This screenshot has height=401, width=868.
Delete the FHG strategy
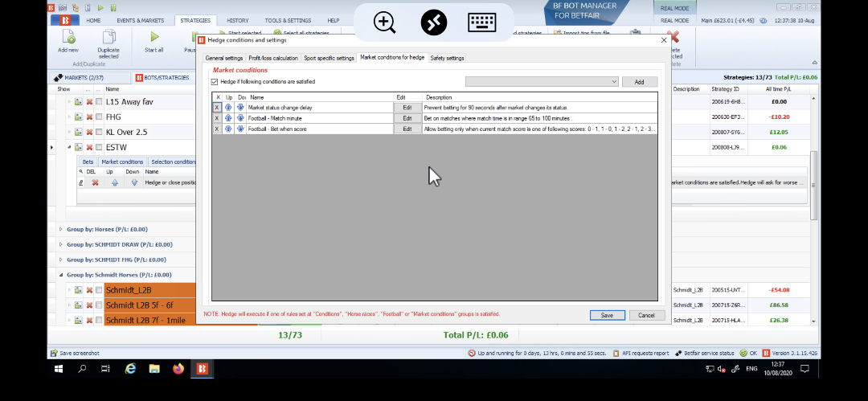[x=89, y=117]
